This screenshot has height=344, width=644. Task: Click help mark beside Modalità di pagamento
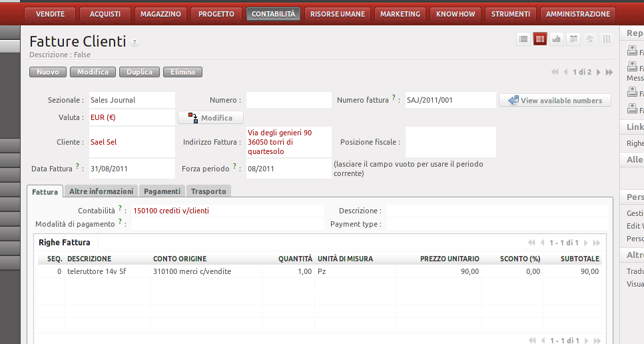point(120,221)
